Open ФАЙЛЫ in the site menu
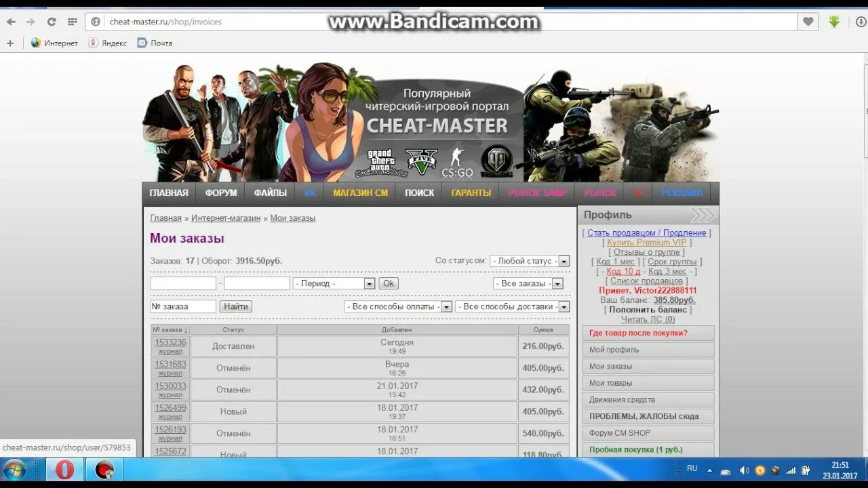 [x=271, y=193]
